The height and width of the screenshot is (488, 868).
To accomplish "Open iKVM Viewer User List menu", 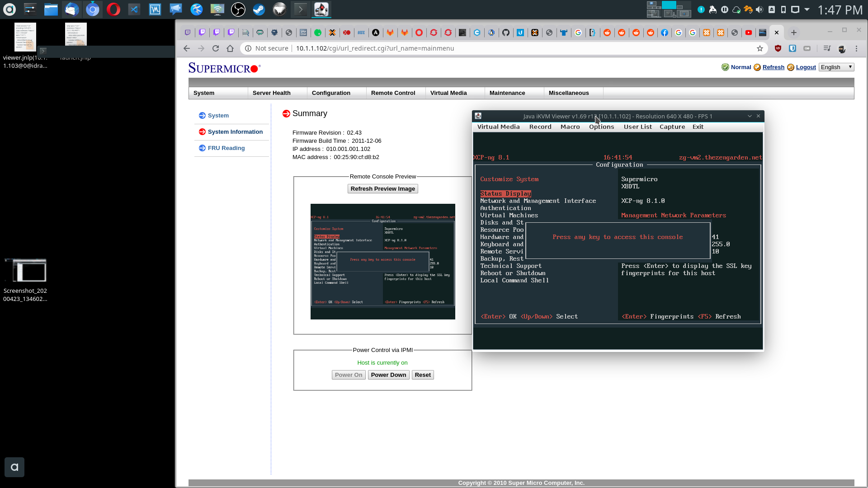I will pos(637,127).
